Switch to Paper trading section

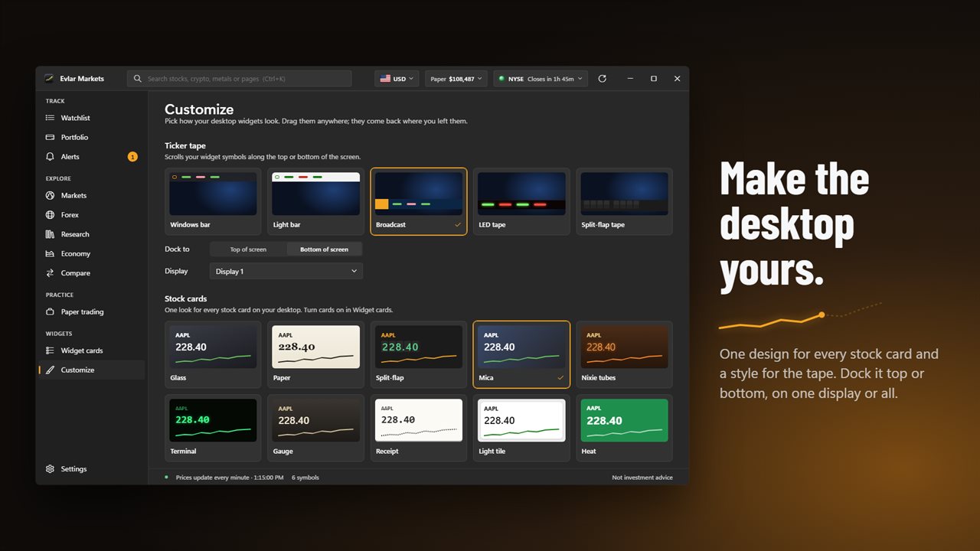click(91, 312)
